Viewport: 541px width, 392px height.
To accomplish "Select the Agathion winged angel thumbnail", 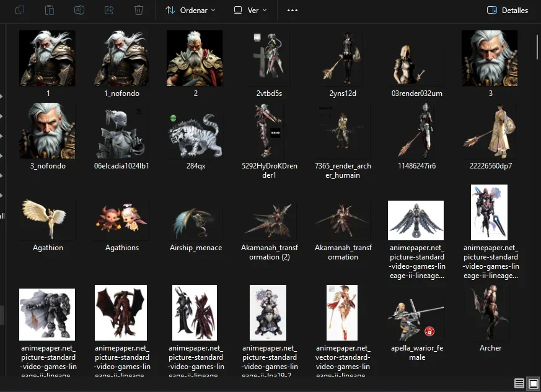I will point(47,220).
